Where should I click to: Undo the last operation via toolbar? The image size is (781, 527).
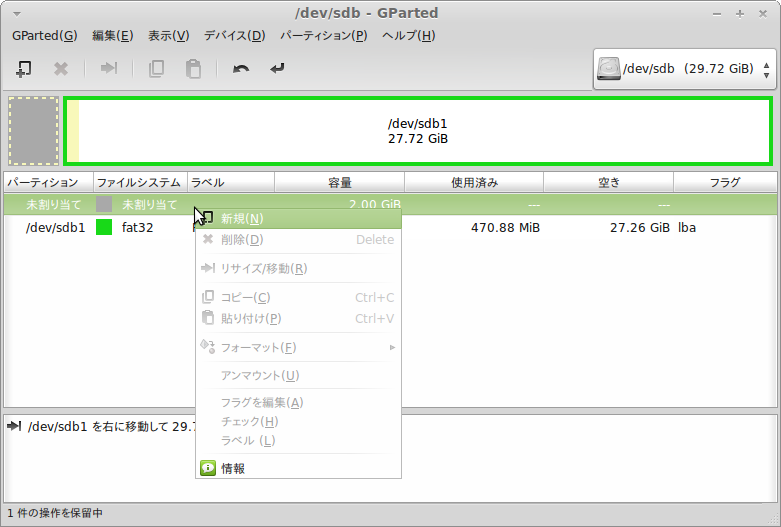tap(241, 69)
